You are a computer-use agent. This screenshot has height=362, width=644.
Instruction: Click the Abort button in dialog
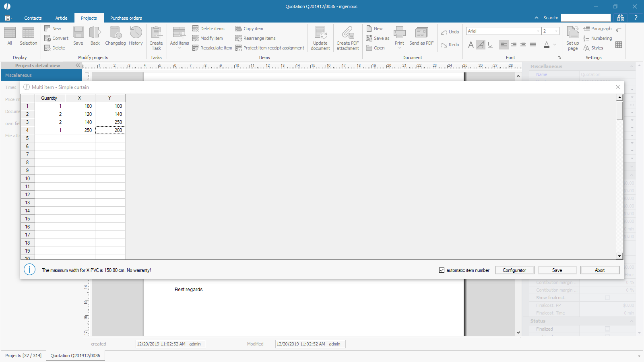click(600, 270)
